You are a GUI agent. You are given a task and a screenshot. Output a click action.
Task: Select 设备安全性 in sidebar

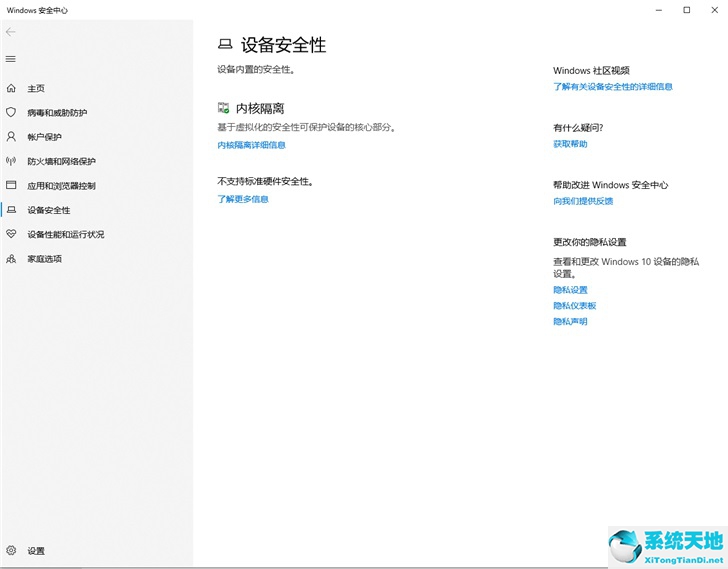tap(49, 210)
